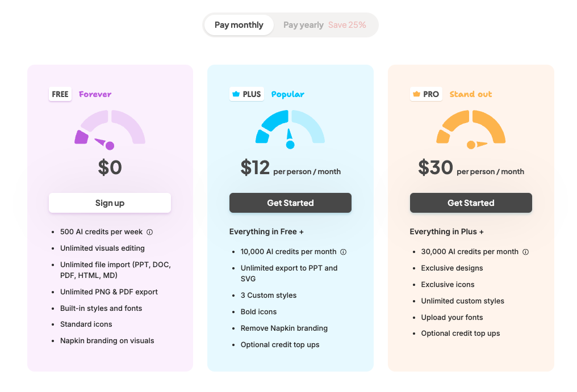Click the orange crown icon on the PRO badge
Image resolution: width=577 pixels, height=392 pixels.
[x=416, y=94]
